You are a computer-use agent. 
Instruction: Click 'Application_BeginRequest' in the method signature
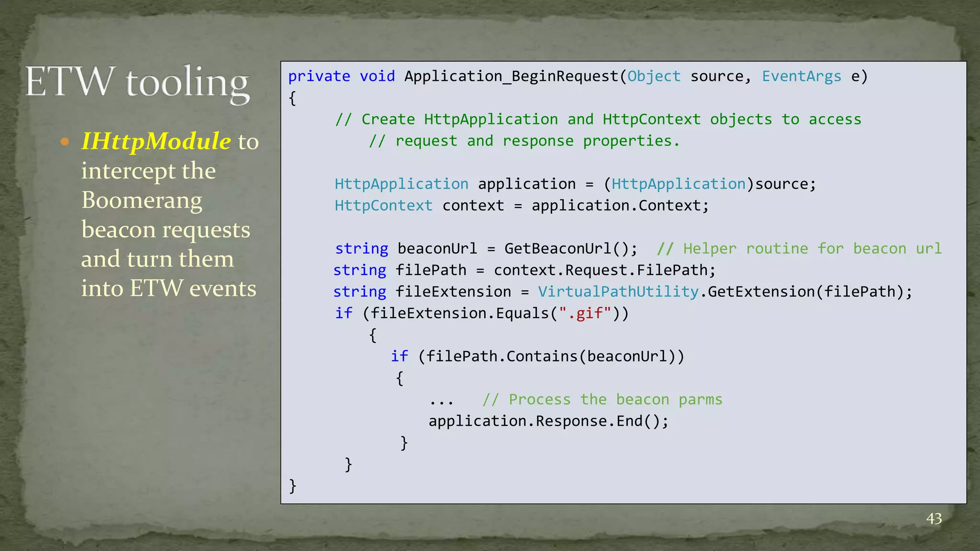pos(512,77)
